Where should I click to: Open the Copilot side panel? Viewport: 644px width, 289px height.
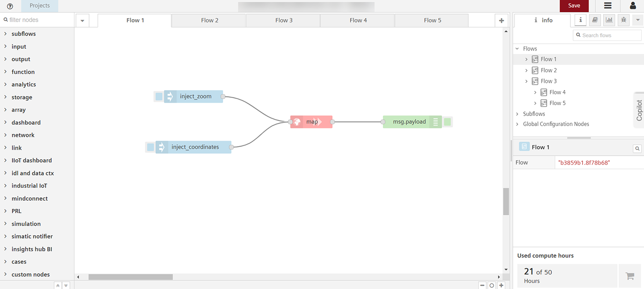click(x=639, y=110)
